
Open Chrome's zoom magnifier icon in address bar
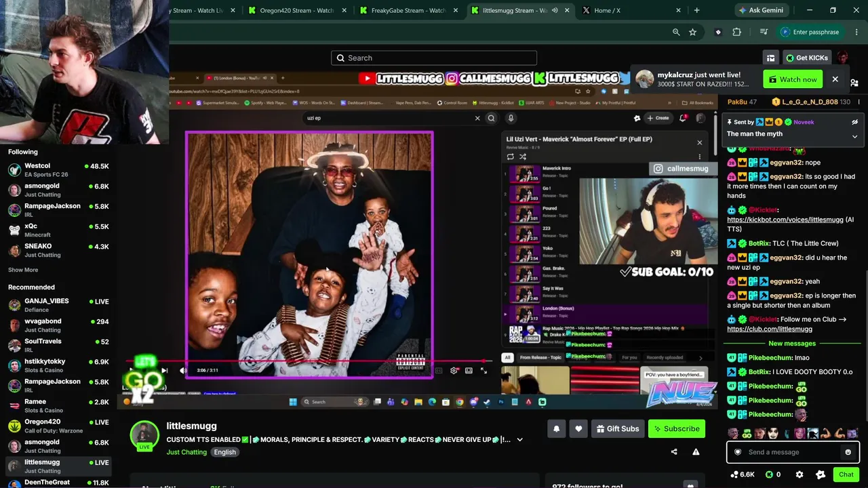click(676, 32)
